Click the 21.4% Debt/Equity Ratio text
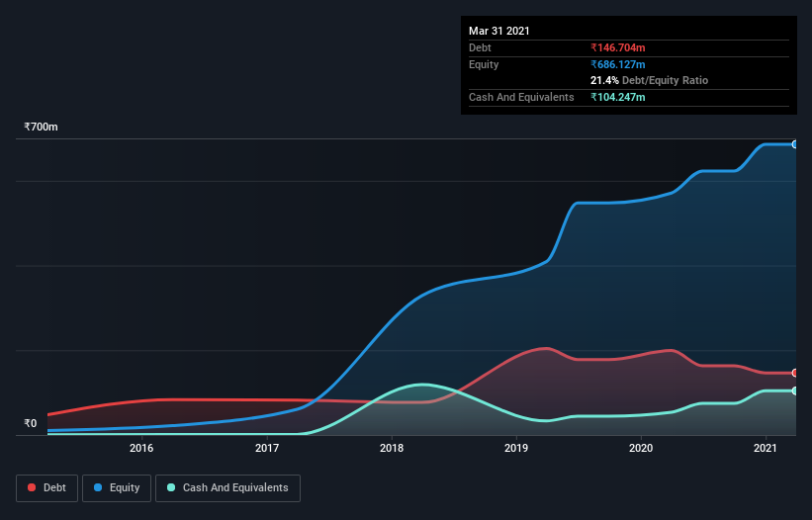Screen dimensions: 812x520 coord(650,80)
